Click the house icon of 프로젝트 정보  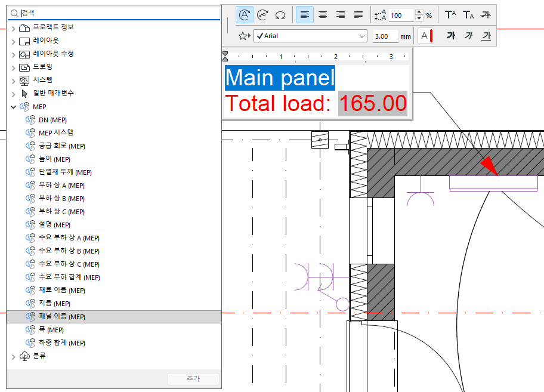[24, 27]
